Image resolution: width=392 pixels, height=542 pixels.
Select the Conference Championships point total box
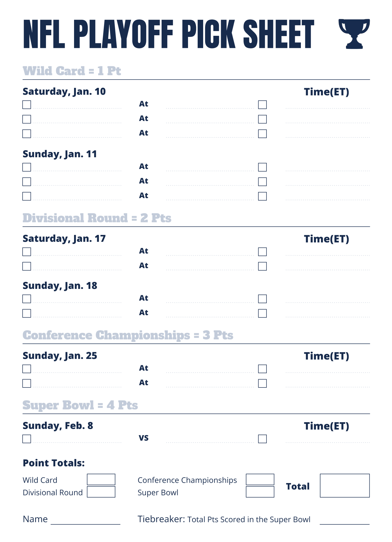(x=260, y=479)
